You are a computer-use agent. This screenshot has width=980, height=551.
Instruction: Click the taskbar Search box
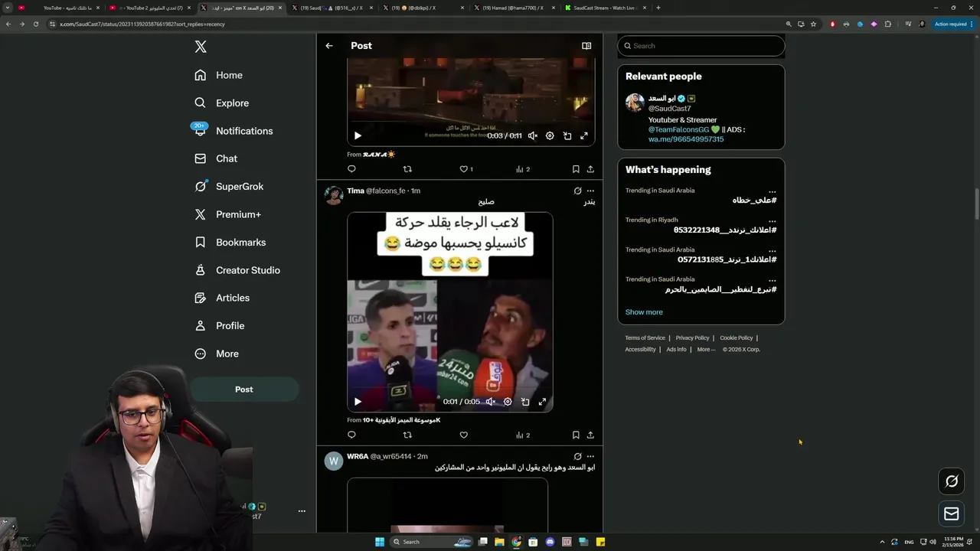tap(433, 542)
